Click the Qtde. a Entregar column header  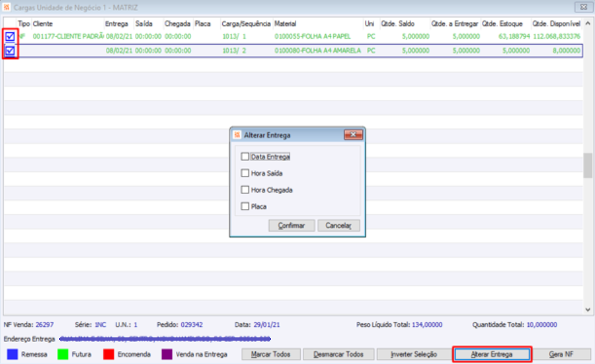pos(455,24)
